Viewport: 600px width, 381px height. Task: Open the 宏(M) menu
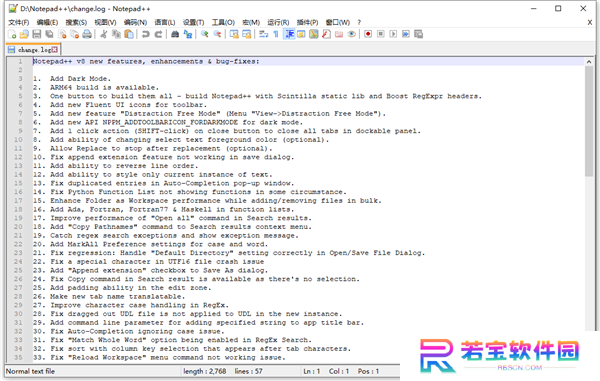251,22
